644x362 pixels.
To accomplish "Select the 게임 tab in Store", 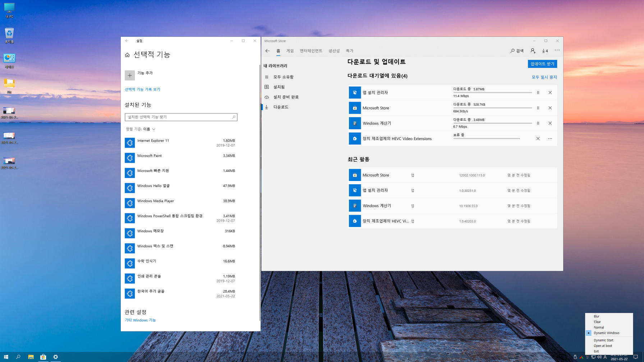I will (x=290, y=51).
